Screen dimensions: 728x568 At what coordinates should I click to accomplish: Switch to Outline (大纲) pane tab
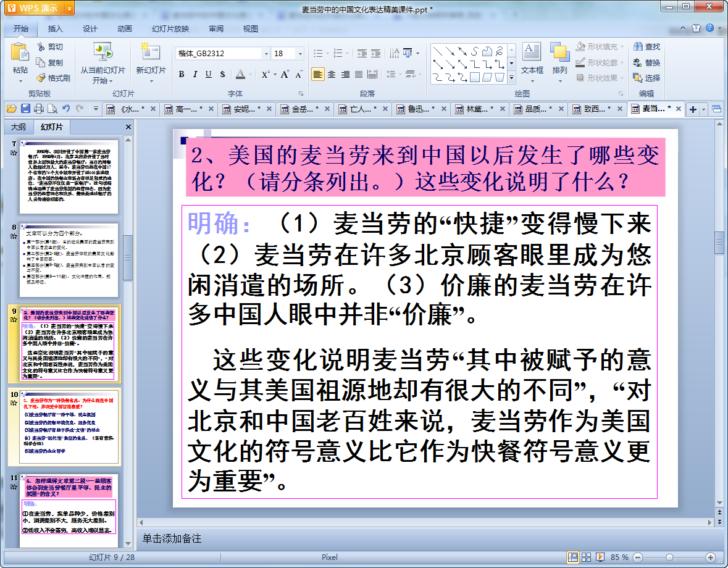coord(19,127)
